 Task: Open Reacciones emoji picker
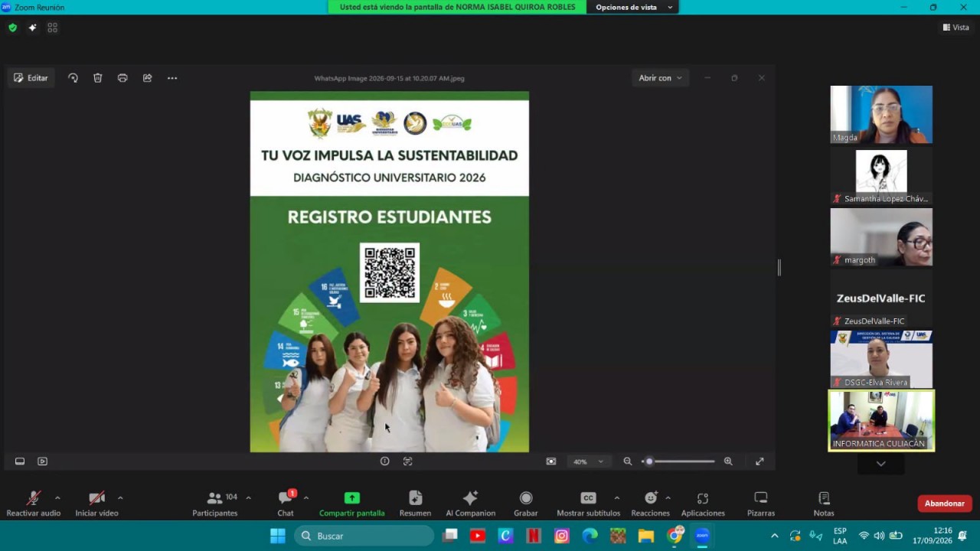click(x=650, y=504)
